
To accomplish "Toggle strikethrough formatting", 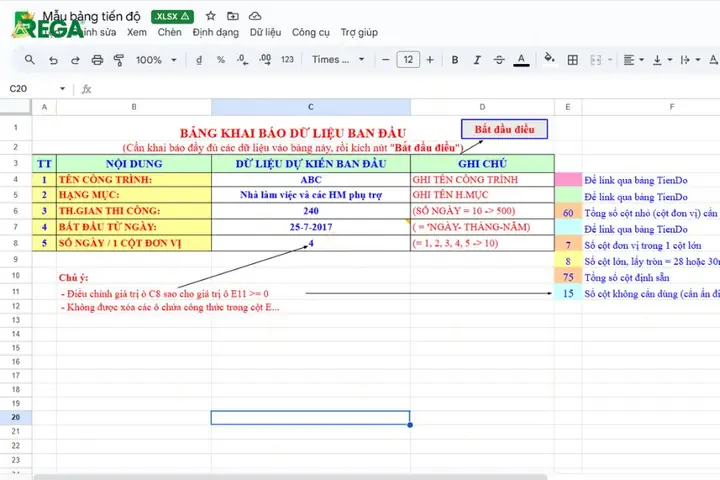I will click(x=499, y=60).
